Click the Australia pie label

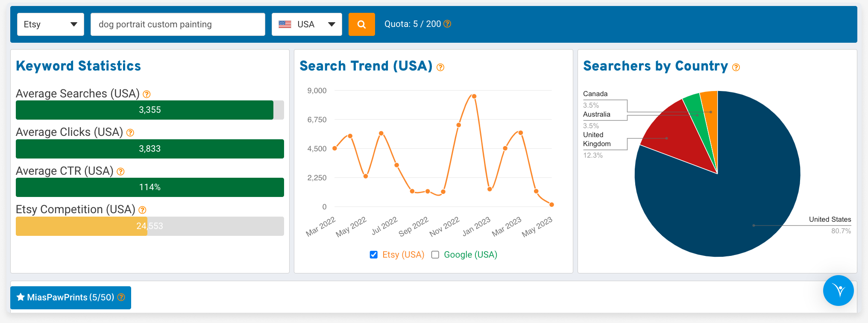597,114
